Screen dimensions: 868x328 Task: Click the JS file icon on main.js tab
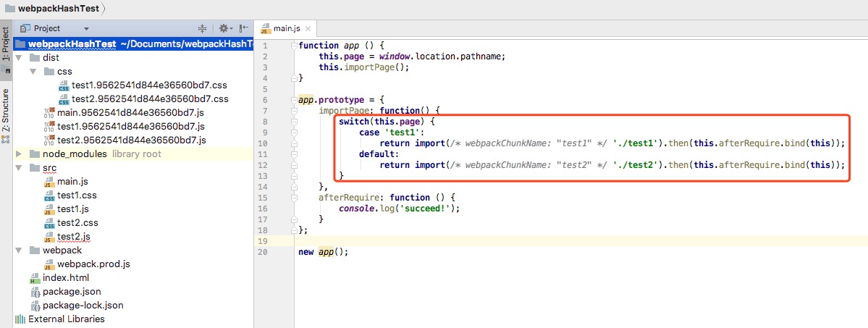point(266,29)
